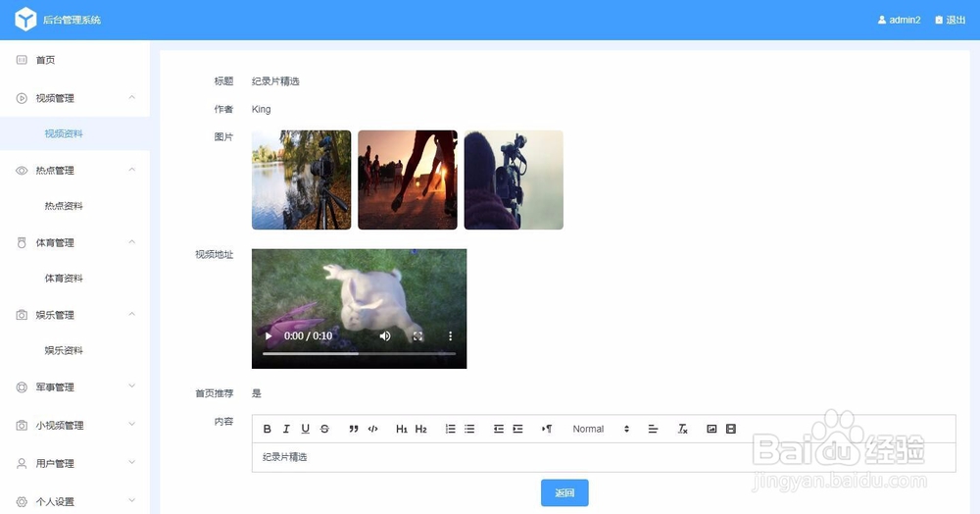Viewport: 980px width, 514px height.
Task: Select 视频资料 submenu item
Action: (74, 133)
